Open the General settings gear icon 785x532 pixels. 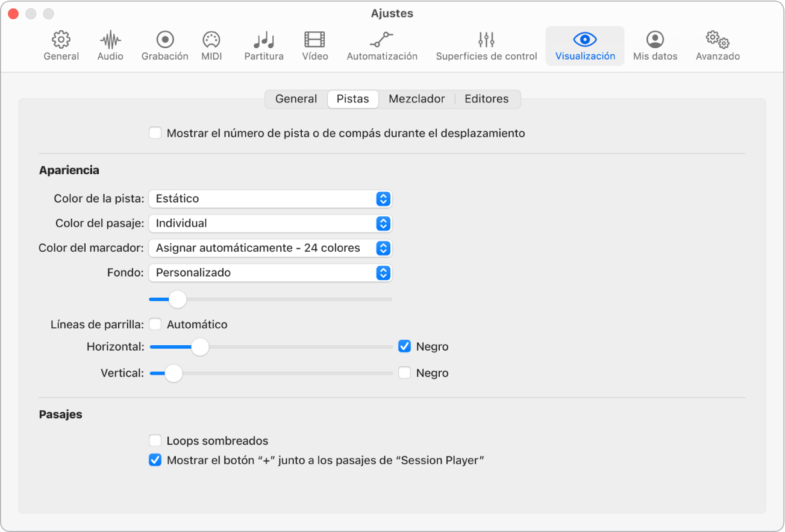point(61,40)
